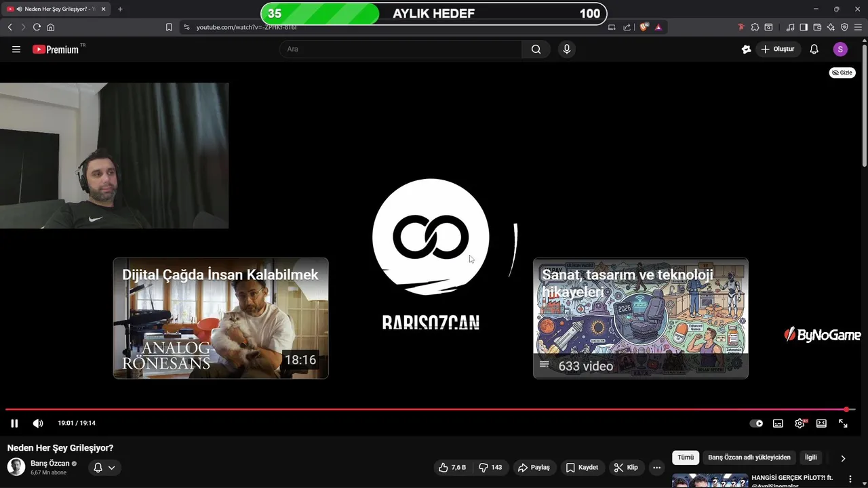Image resolution: width=868 pixels, height=488 pixels.
Task: Open Brave Shields lion icon
Action: coord(644,27)
